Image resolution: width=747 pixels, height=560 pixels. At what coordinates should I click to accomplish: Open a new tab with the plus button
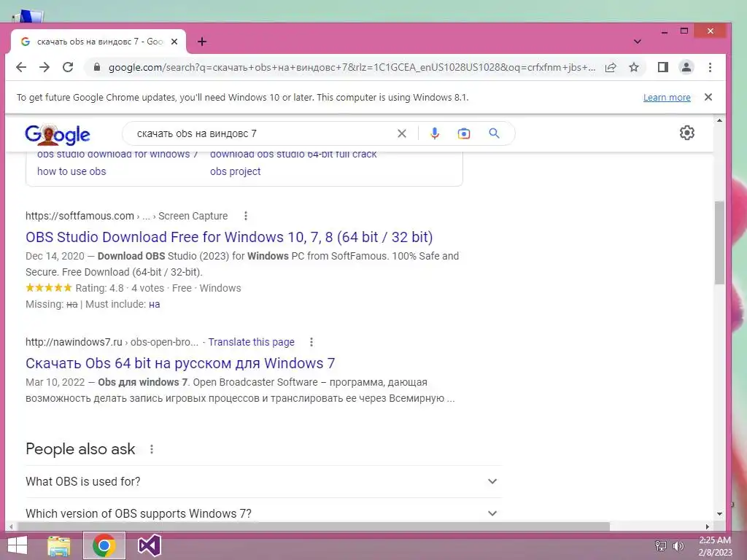pyautogui.click(x=202, y=42)
